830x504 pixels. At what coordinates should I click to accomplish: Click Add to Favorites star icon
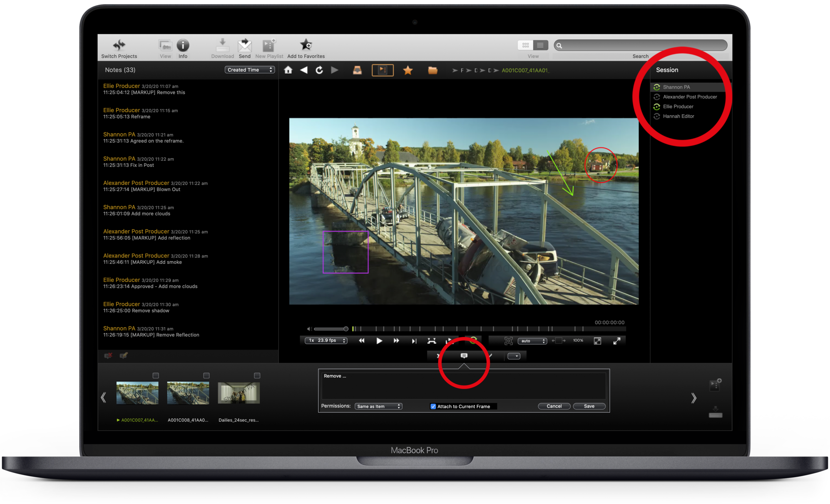point(306,45)
